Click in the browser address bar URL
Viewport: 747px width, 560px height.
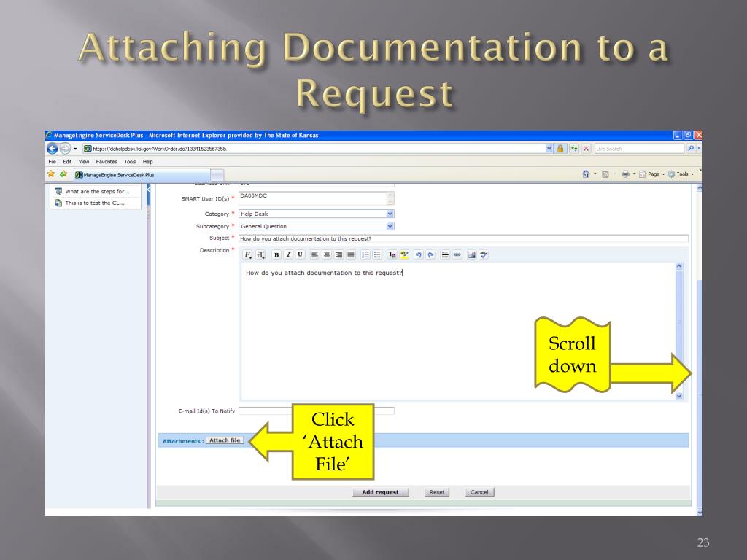pyautogui.click(x=314, y=149)
